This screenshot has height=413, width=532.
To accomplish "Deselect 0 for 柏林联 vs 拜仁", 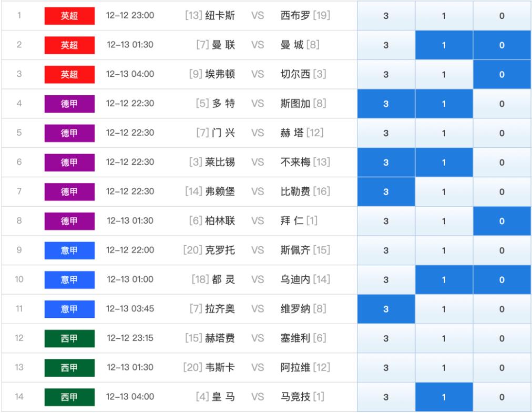I will [x=502, y=221].
